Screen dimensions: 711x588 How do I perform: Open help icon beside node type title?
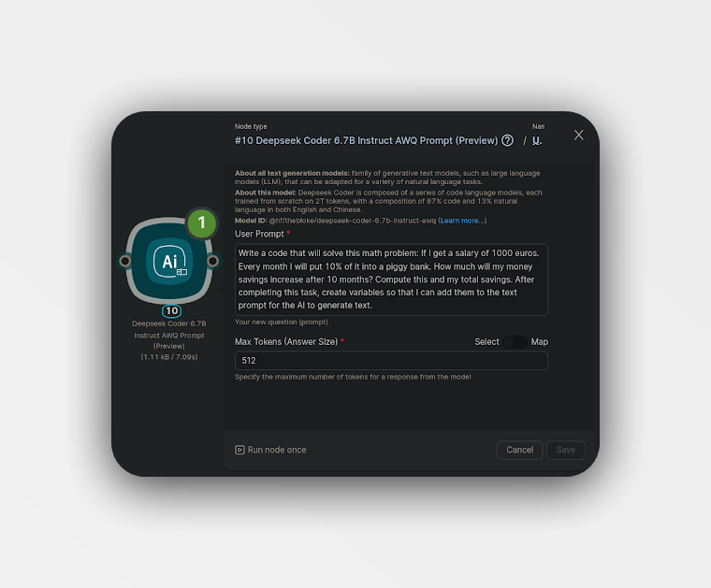click(507, 140)
